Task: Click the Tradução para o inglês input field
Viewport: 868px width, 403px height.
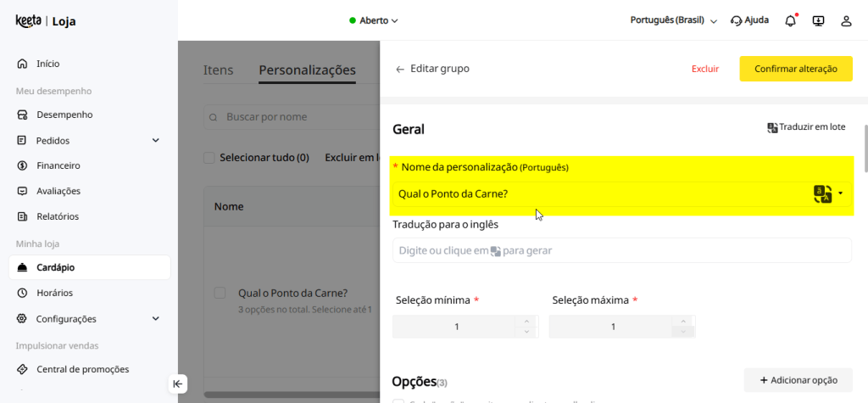Action: pyautogui.click(x=621, y=250)
